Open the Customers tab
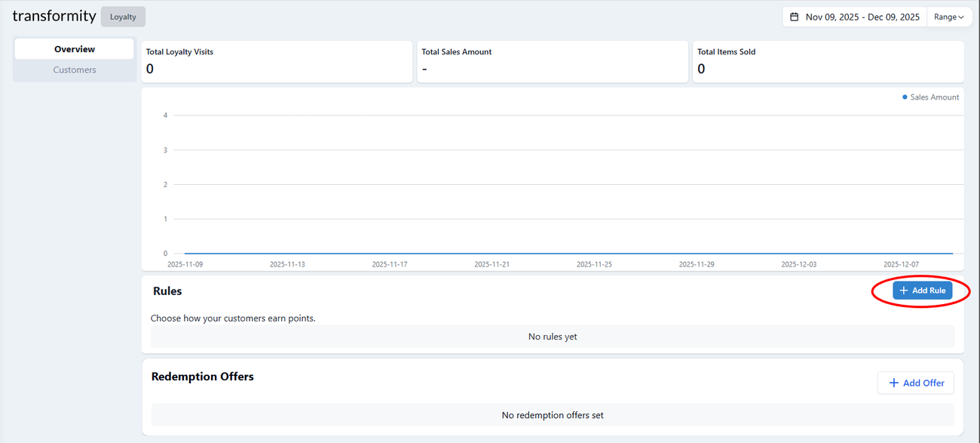This screenshot has width=980, height=443. [74, 70]
